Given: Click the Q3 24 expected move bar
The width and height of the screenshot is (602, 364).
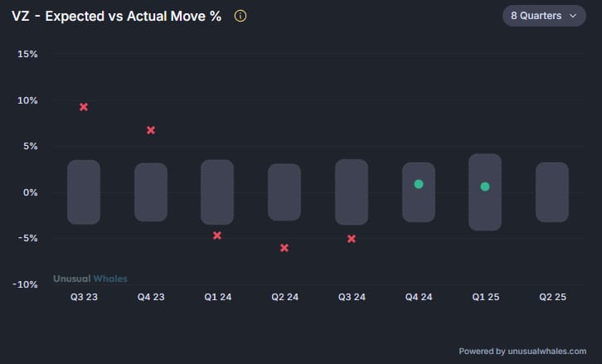Looking at the screenshot, I should pyautogui.click(x=352, y=192).
